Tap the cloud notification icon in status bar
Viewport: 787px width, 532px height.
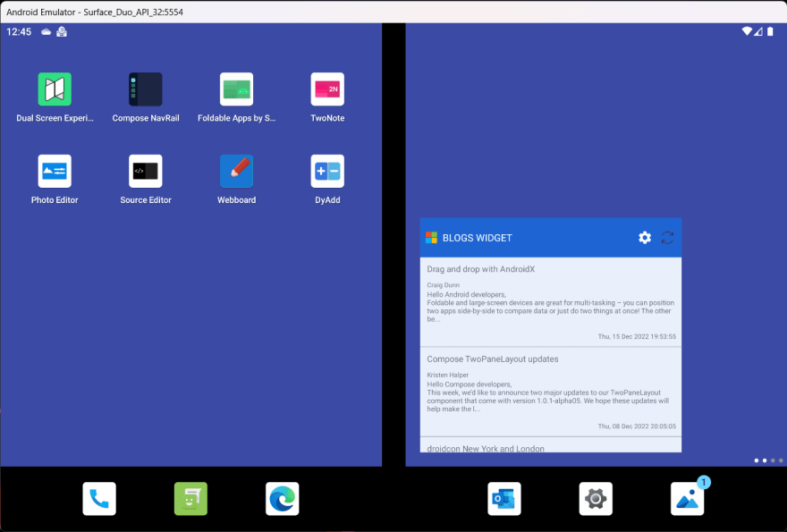point(47,32)
